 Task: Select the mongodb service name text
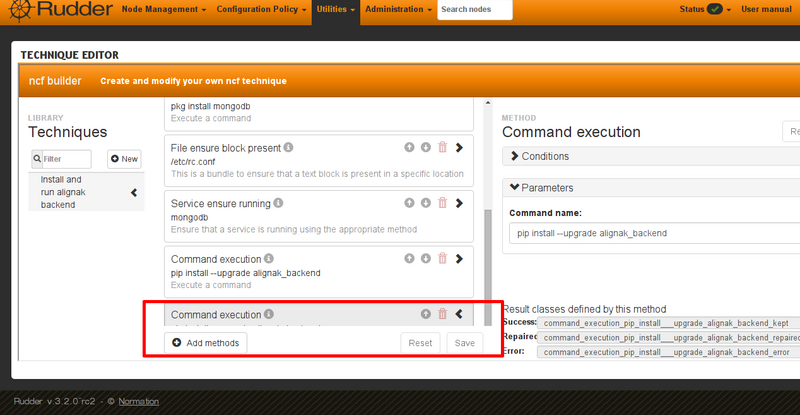(189, 217)
